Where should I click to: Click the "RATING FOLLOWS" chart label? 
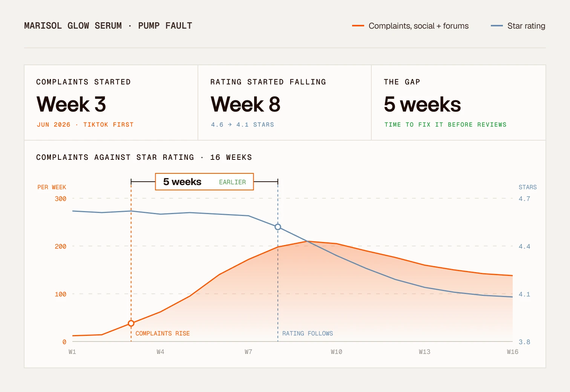[x=308, y=333]
